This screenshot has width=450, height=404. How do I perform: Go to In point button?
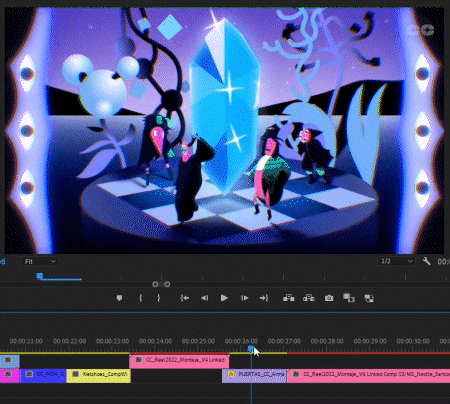click(x=185, y=298)
